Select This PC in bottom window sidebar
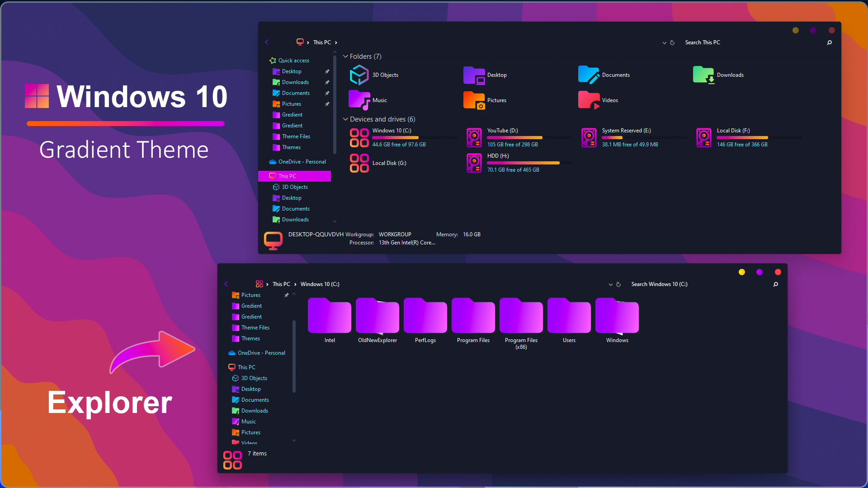The height and width of the screenshot is (488, 868). pos(246,367)
